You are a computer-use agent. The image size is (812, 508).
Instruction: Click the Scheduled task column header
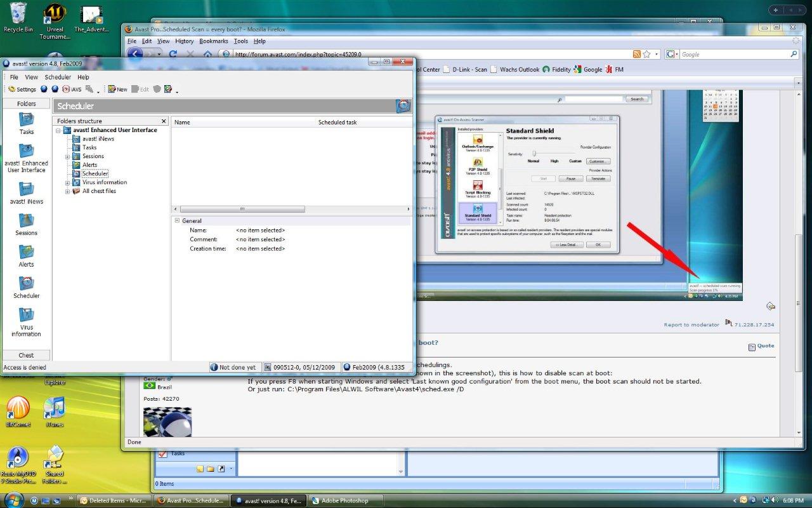coord(363,122)
